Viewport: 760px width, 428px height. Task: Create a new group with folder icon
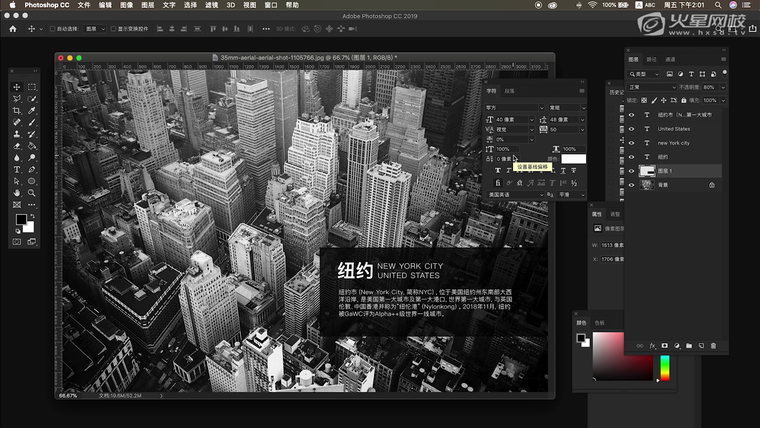coord(689,345)
